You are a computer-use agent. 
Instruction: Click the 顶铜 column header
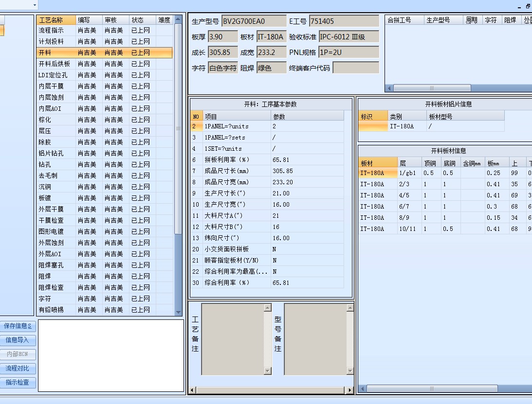tap(431, 163)
